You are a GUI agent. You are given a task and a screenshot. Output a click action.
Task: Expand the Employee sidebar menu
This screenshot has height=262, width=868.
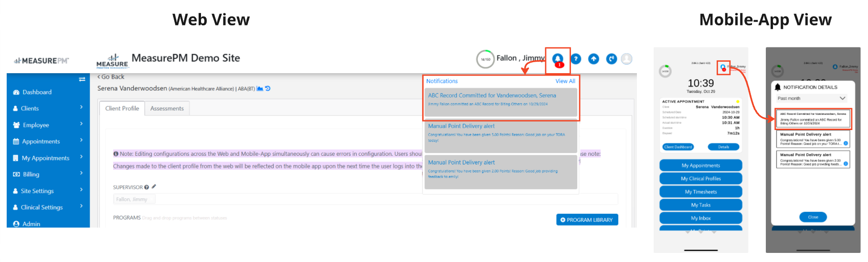[48, 125]
